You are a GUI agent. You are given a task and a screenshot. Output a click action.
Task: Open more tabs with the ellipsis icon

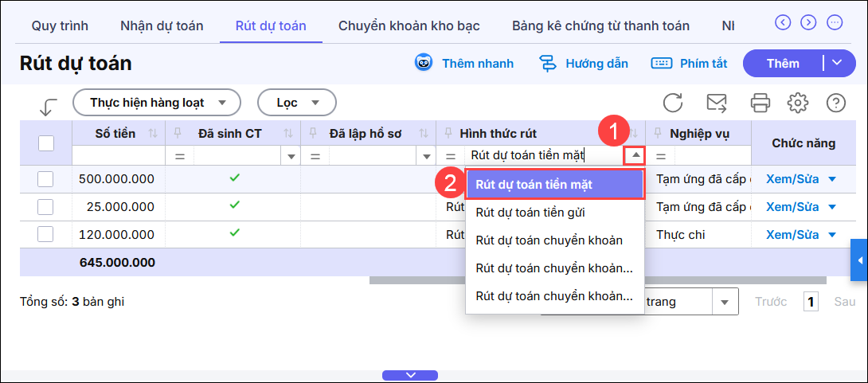[835, 22]
